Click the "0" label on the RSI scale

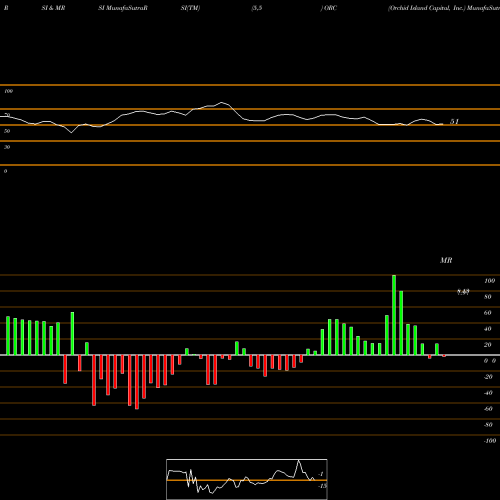point(6,171)
